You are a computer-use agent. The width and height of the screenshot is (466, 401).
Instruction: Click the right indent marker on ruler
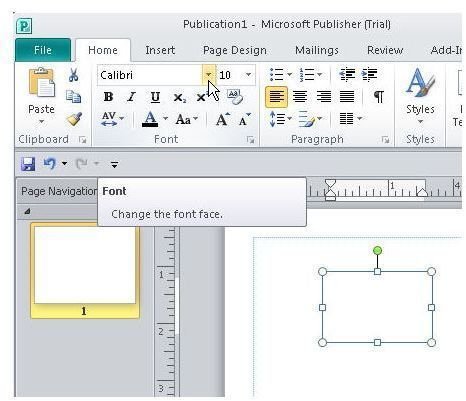[422, 192]
